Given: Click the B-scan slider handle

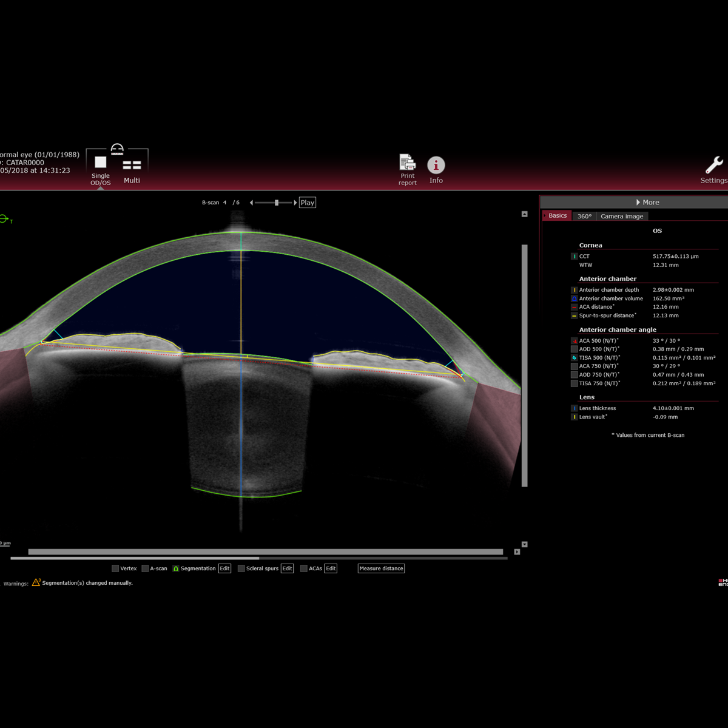Looking at the screenshot, I should (x=277, y=203).
